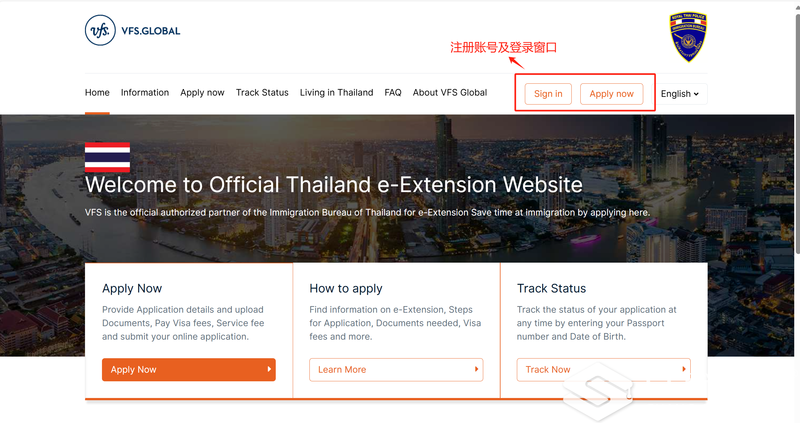Open the English language dropdown
The width and height of the screenshot is (800, 423).
[680, 94]
